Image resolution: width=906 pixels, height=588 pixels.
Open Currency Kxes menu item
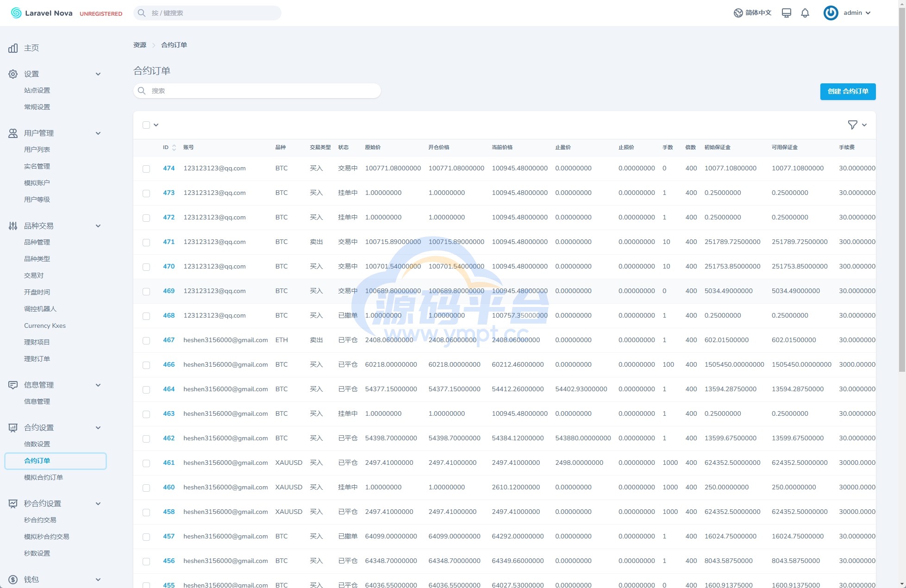tap(45, 326)
